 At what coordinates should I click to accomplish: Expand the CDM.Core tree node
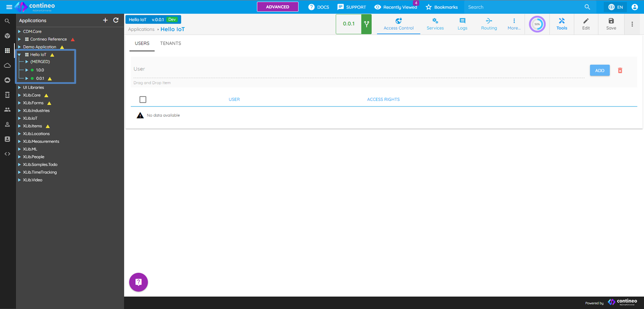pyautogui.click(x=20, y=31)
